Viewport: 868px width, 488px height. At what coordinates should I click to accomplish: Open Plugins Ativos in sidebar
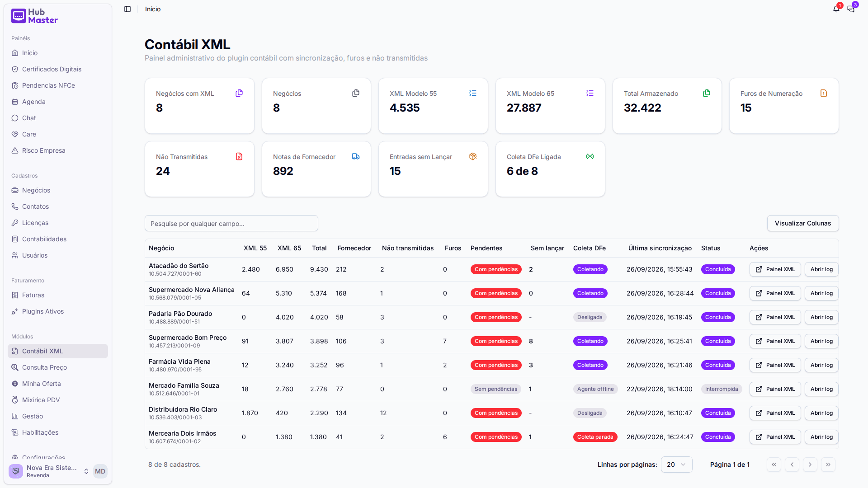[58, 311]
